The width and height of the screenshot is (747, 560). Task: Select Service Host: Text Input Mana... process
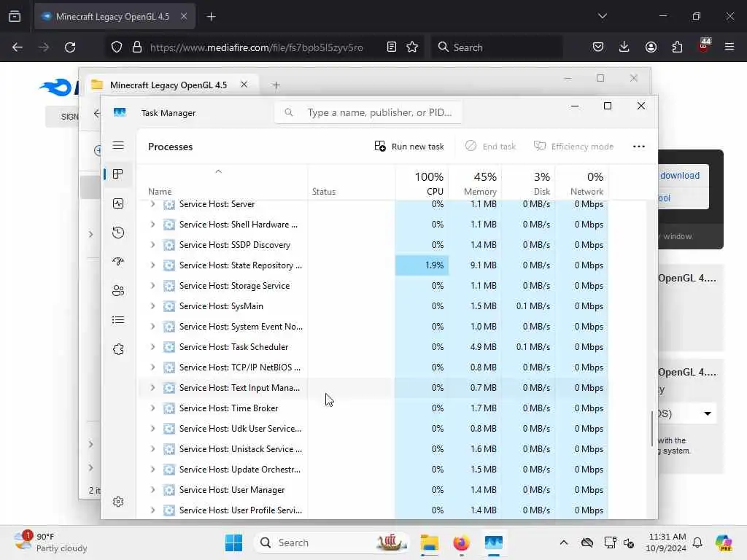[x=373, y=388]
